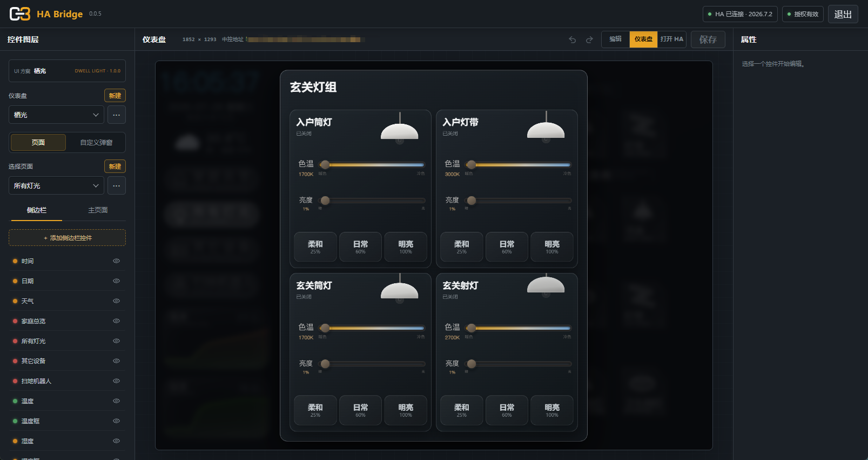Set 入户灯带 to 明亮 100%
This screenshot has height=460, width=868.
tap(552, 247)
